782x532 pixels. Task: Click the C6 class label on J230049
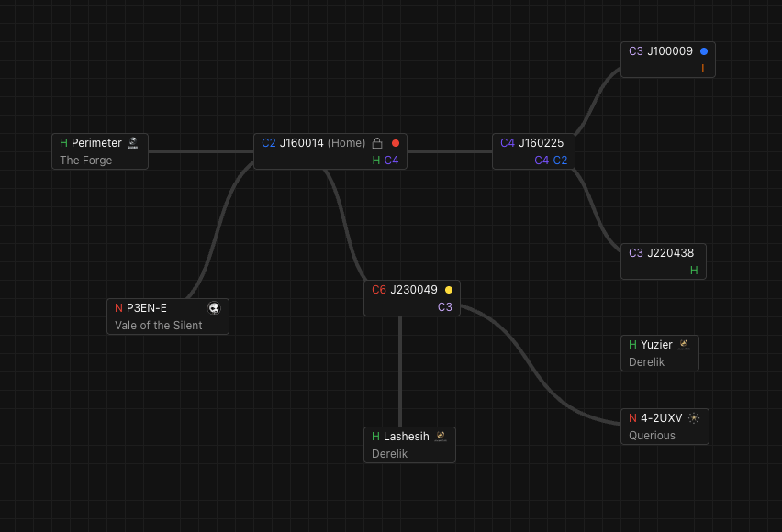[x=379, y=290]
